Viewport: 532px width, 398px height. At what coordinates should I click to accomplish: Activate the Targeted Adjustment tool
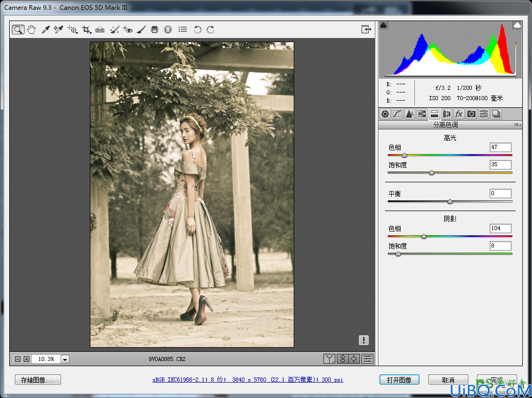point(72,29)
